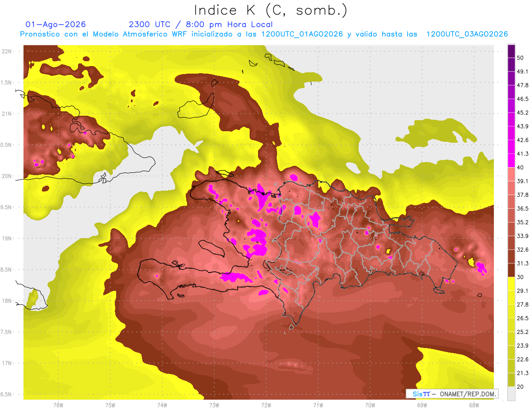Click the '20N' latitude axis label
The image size is (532, 411).
click(x=7, y=176)
